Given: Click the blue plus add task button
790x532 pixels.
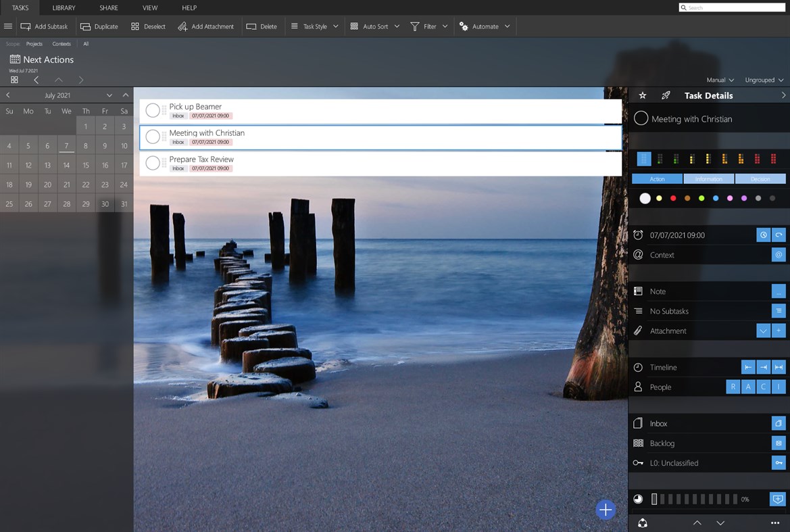Looking at the screenshot, I should point(606,510).
